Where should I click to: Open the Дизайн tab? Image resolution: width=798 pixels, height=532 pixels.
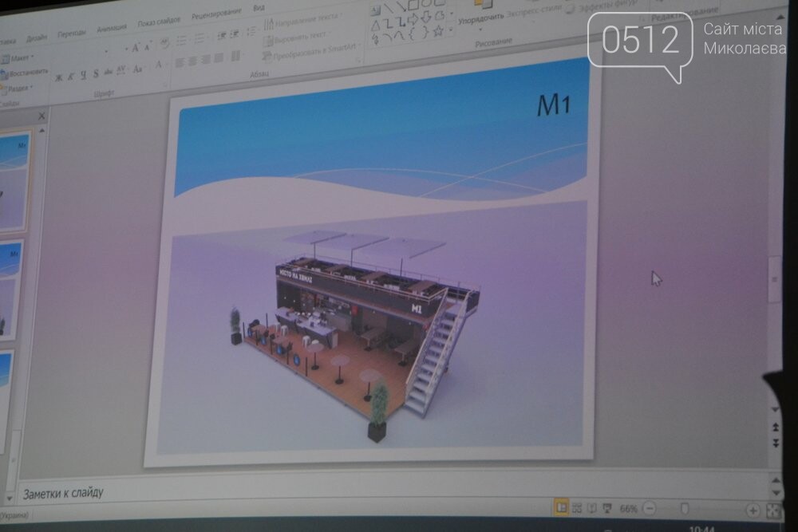coord(37,37)
